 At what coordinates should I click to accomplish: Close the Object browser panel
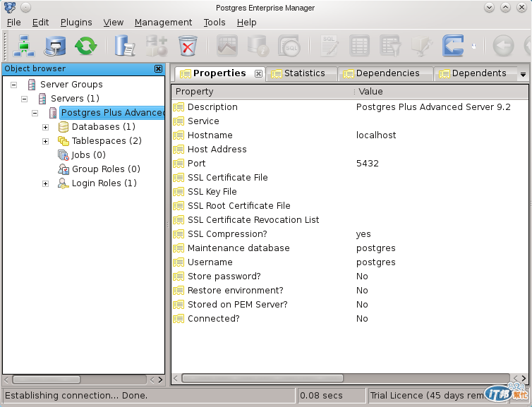[x=158, y=69]
